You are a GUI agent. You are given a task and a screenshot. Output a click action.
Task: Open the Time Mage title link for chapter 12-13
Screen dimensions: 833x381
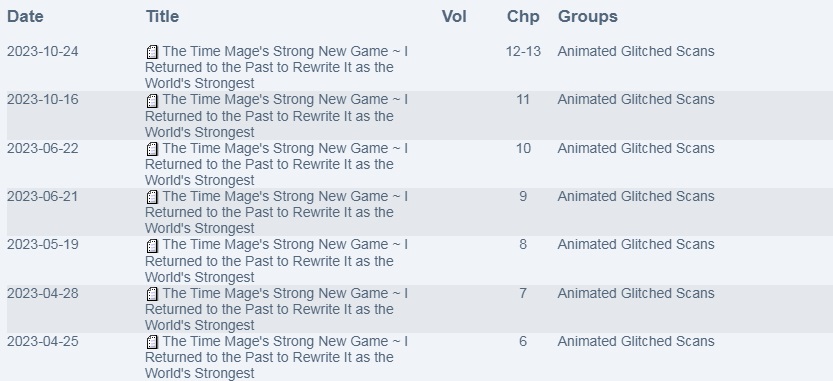276,67
